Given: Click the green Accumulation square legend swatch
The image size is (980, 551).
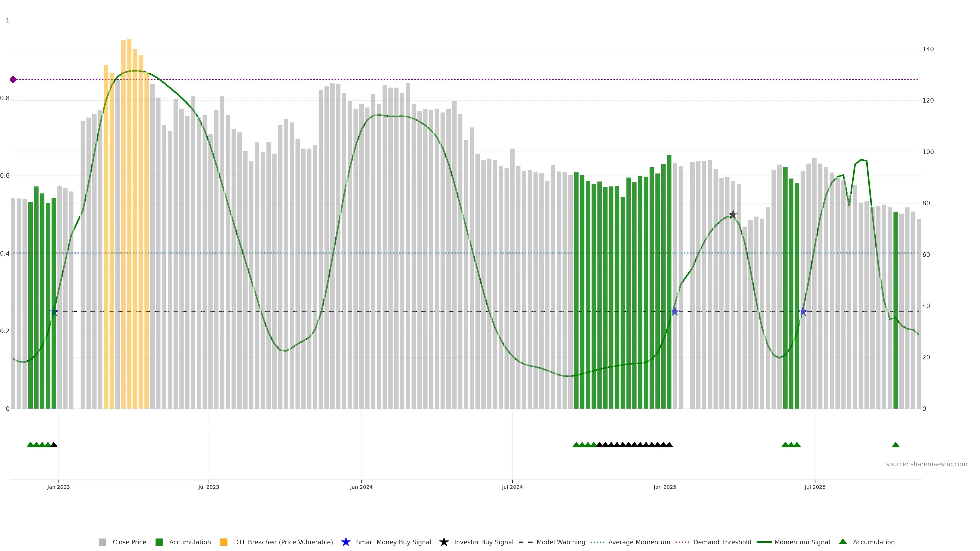Looking at the screenshot, I should point(159,542).
